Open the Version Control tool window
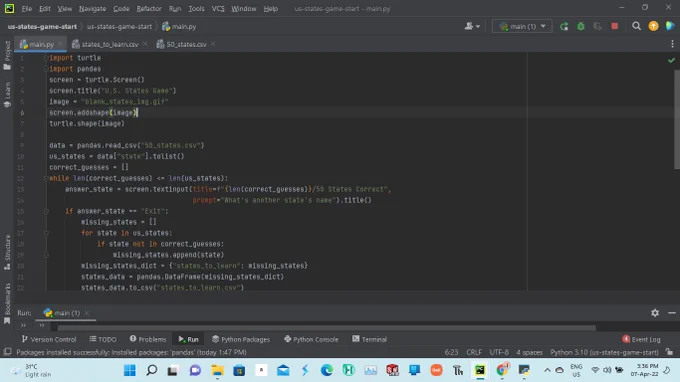The image size is (680, 382). (49, 339)
